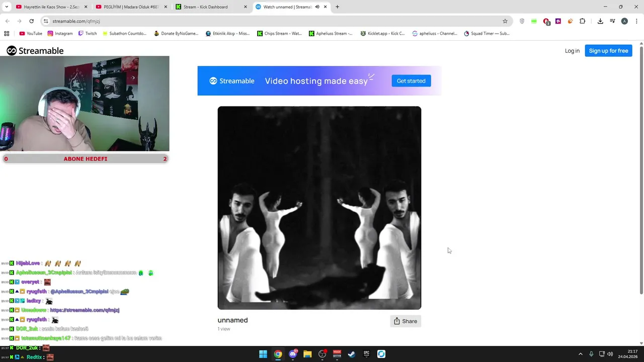Open the apps grid in bookmarks bar
Viewport: 644px width, 362px height.
[7, 34]
